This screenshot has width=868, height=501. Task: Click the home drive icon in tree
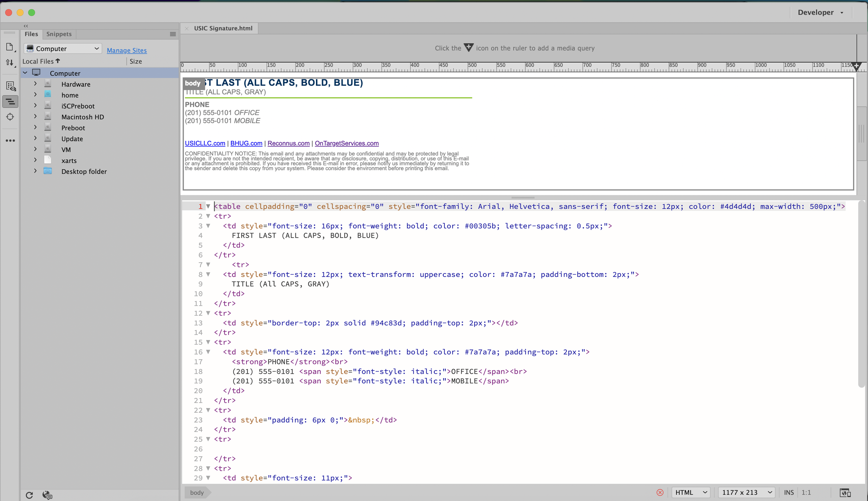coord(48,94)
